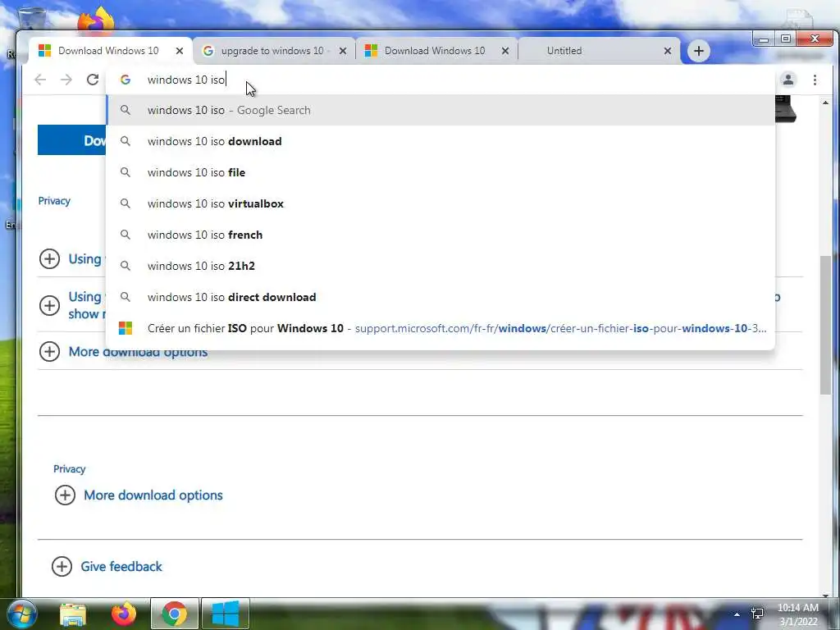Pick the windows 10 iso file suggestion
This screenshot has width=840, height=630.
(441, 172)
